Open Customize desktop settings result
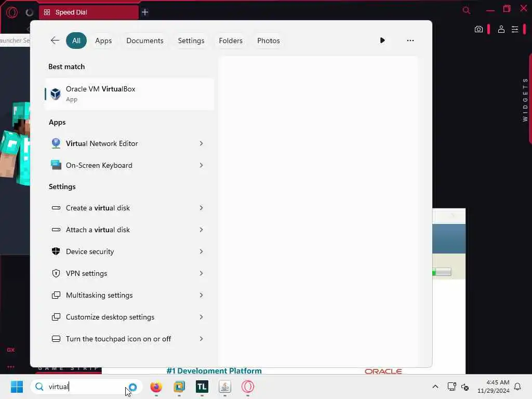 coord(129,317)
